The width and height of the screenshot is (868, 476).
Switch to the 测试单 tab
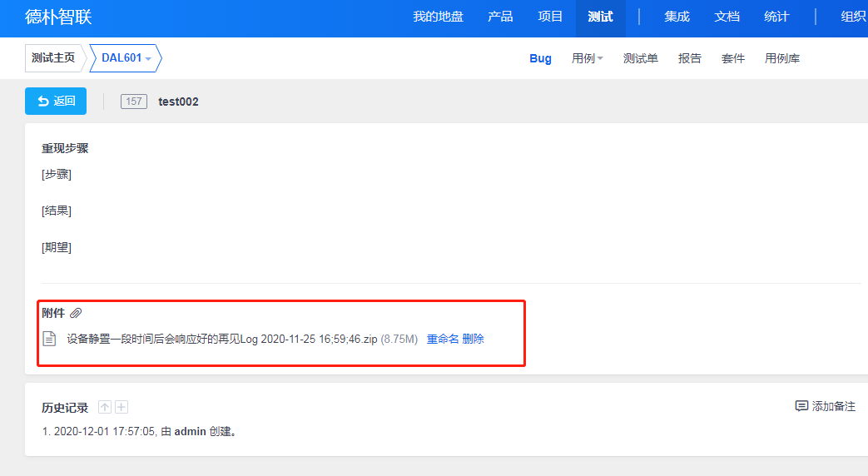click(641, 58)
